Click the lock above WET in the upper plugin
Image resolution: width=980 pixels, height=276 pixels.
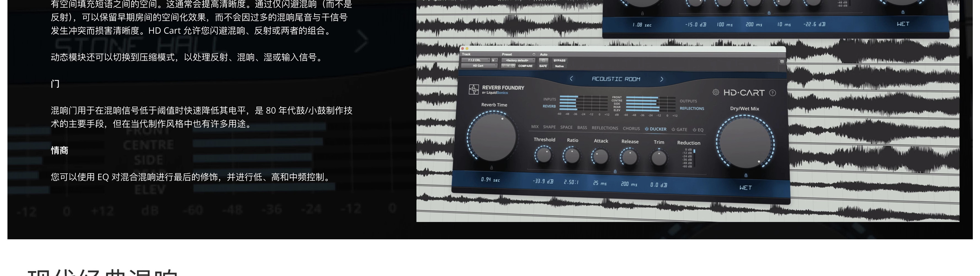point(903,12)
